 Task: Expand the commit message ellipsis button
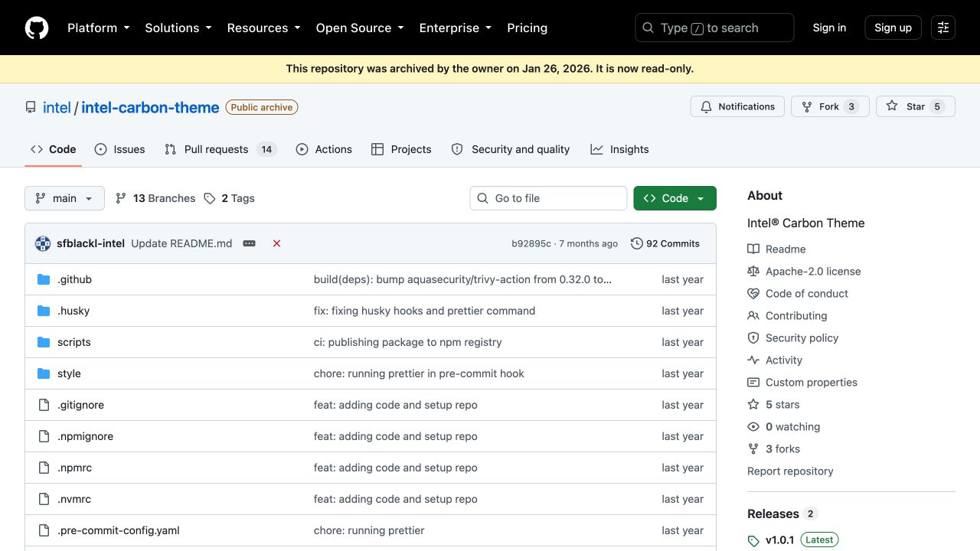click(x=249, y=243)
